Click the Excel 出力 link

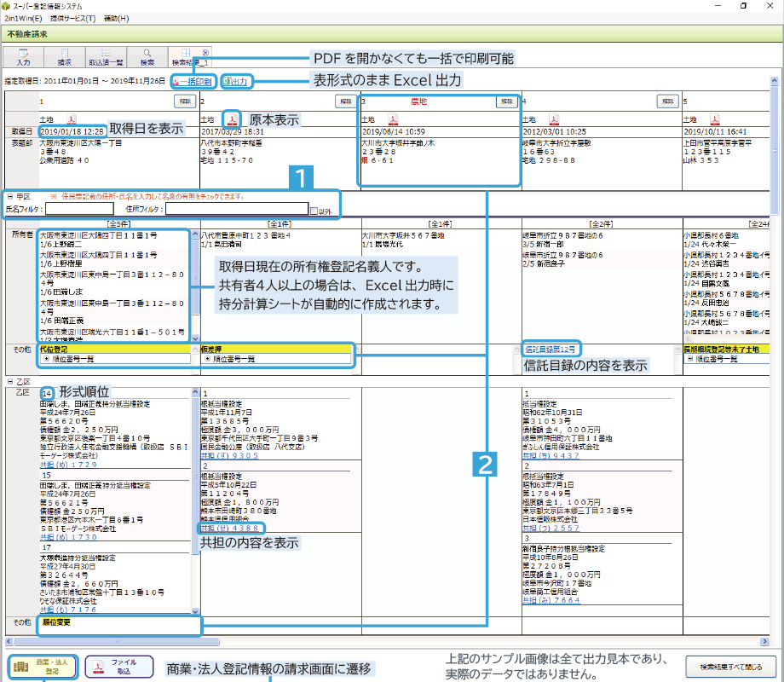click(x=235, y=82)
